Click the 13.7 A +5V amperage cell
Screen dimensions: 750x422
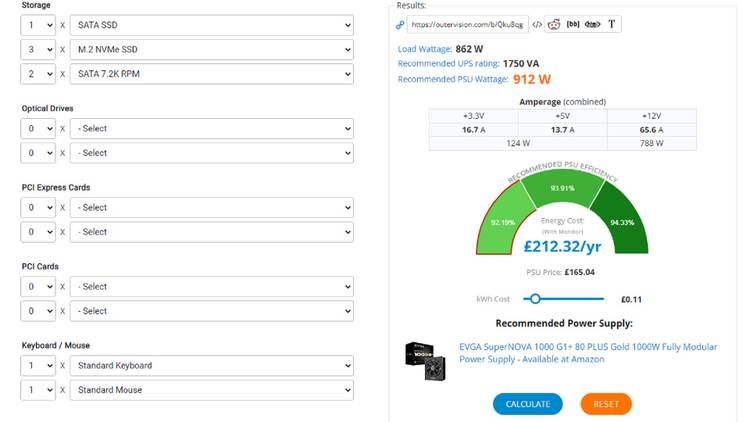[562, 130]
